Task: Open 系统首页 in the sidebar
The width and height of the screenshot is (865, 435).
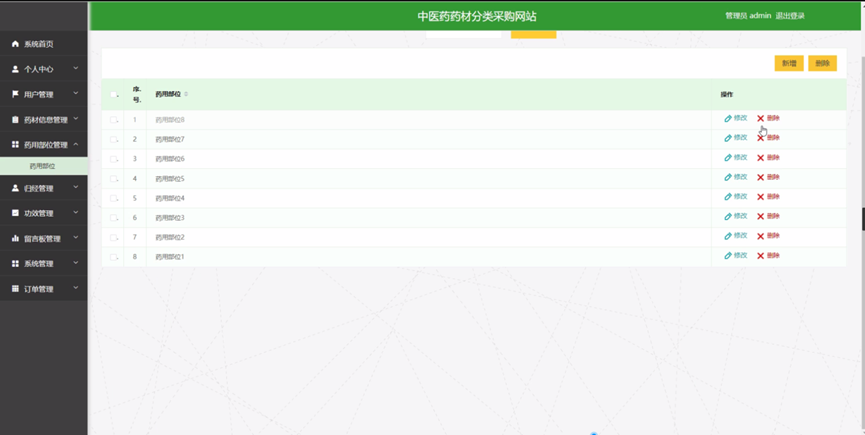Action: pos(44,44)
